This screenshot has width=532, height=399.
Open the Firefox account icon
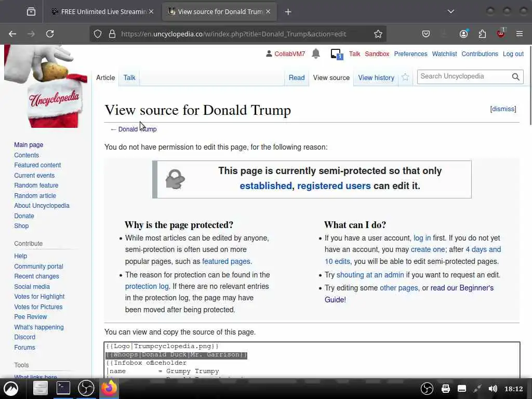(x=464, y=34)
